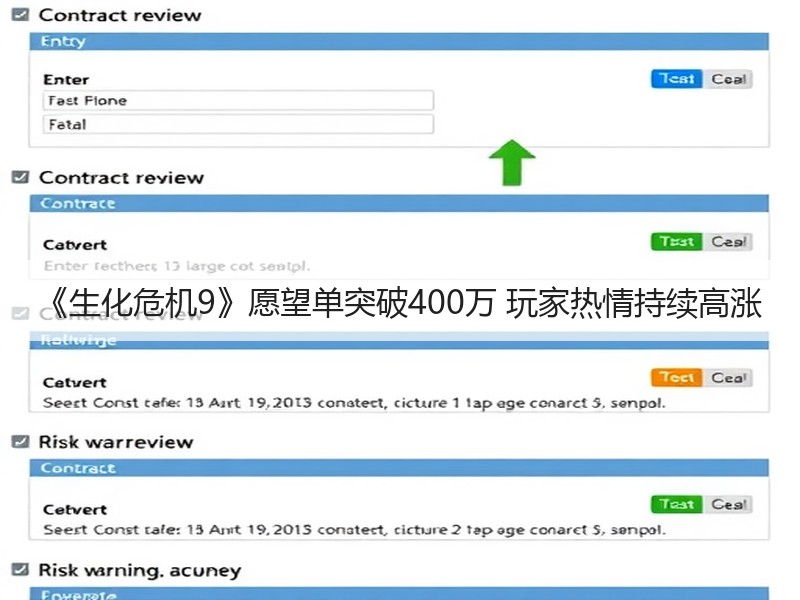Viewport: 800px width, 600px height.
Task: Click Ceal button in the Contrace panel
Action: 728,241
